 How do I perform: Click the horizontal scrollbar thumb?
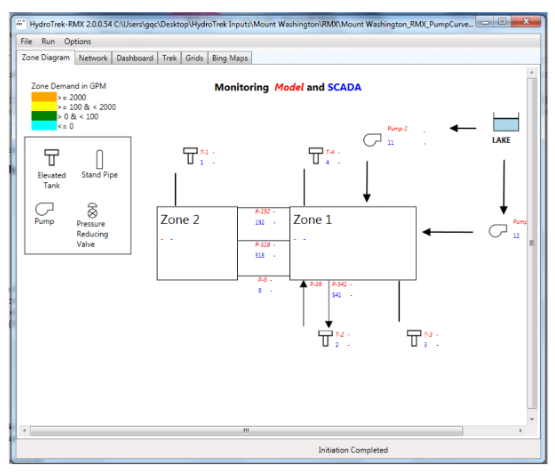coord(246,431)
